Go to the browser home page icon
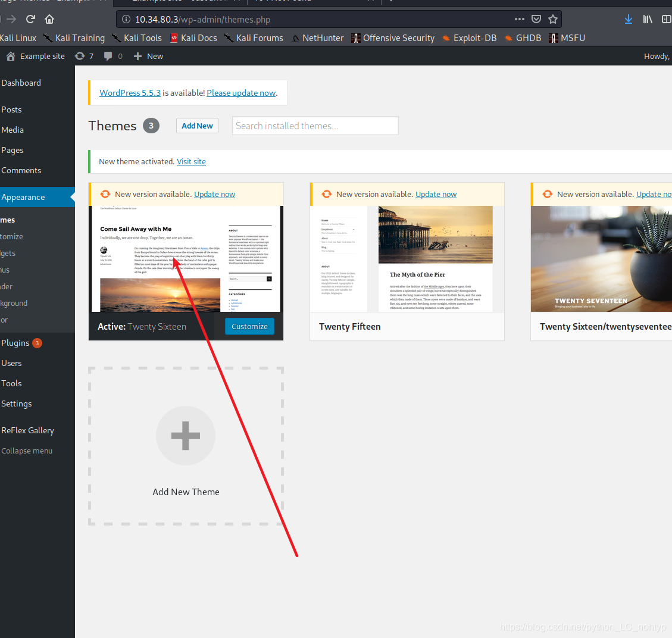Image resolution: width=672 pixels, height=638 pixels. click(49, 19)
